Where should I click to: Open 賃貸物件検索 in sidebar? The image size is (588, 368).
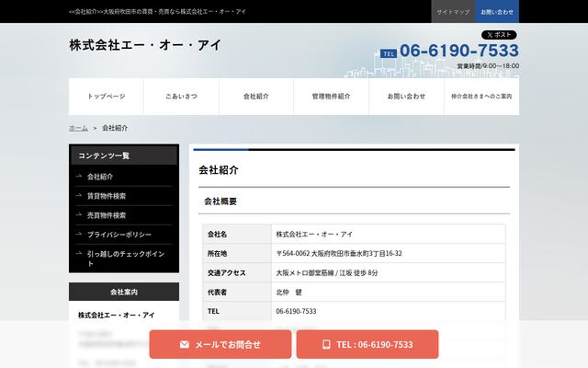click(x=107, y=196)
